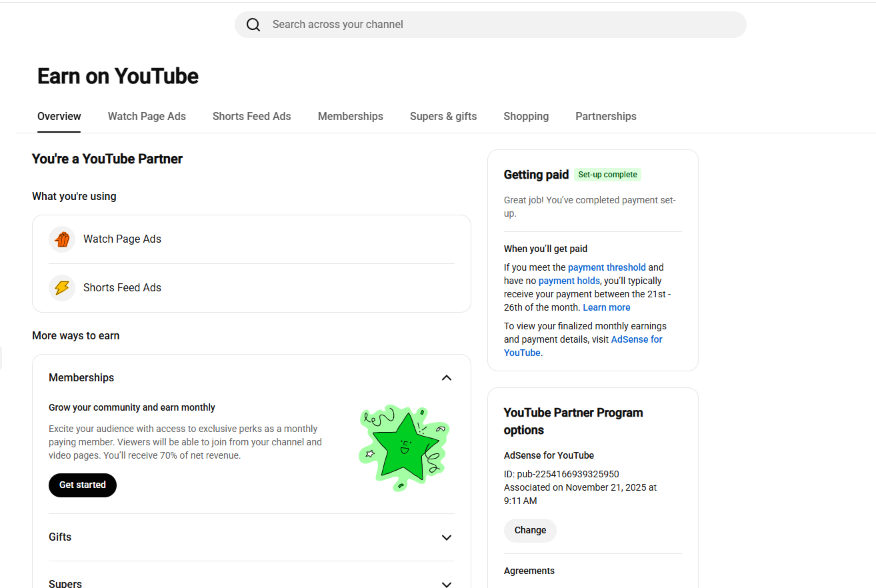Image resolution: width=876 pixels, height=588 pixels.
Task: Click the AdSense ID pub-2254166939325950
Action: click(x=561, y=474)
